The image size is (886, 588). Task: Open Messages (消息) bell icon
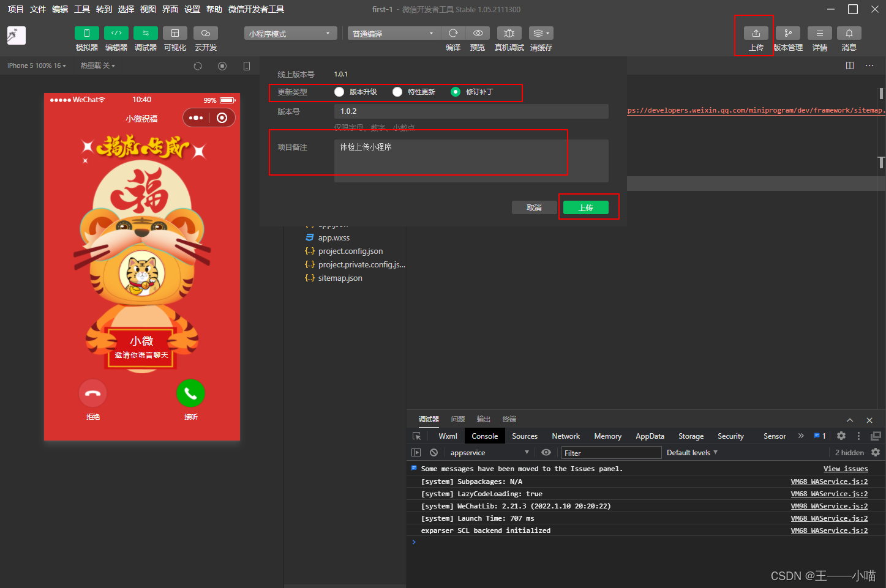(x=849, y=33)
